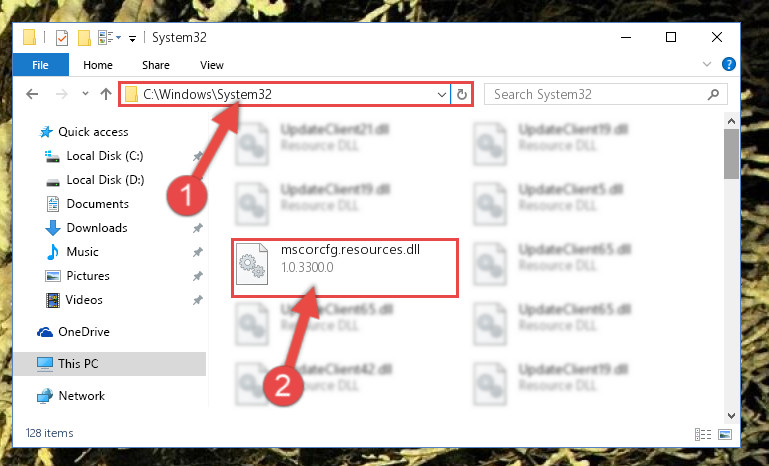This screenshot has height=466, width=769.
Task: Expand the address bar history dropdown
Action: pos(441,94)
